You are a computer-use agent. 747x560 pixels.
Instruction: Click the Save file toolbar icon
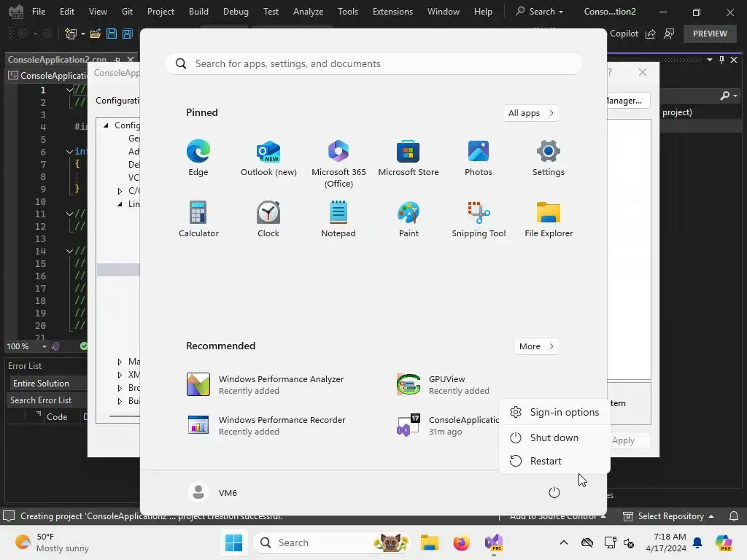coord(112,34)
